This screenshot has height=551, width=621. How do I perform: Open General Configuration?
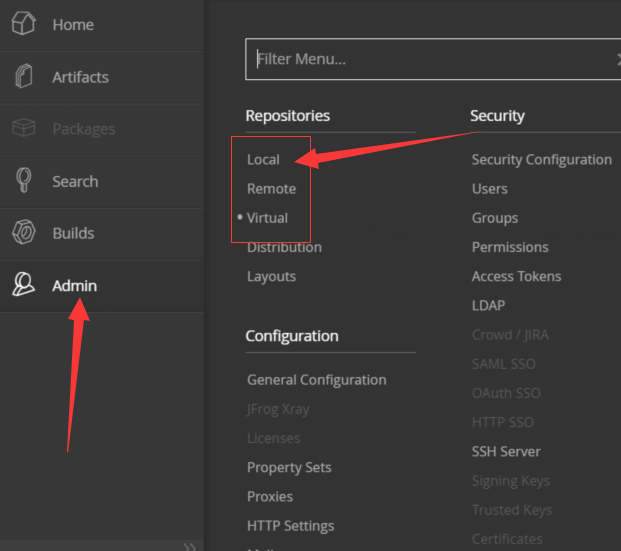(x=316, y=380)
